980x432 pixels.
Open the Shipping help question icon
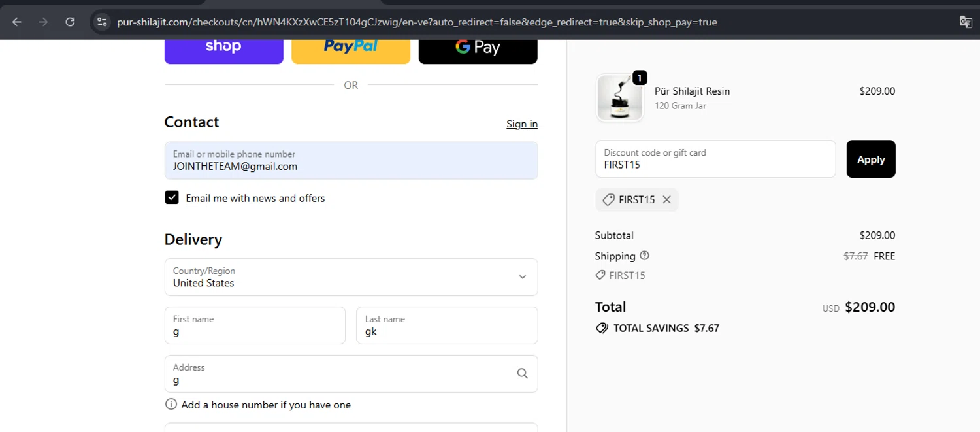click(645, 256)
